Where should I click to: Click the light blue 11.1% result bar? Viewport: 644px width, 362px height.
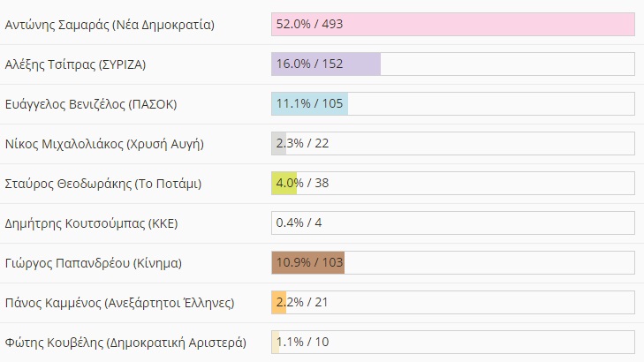pos(309,104)
